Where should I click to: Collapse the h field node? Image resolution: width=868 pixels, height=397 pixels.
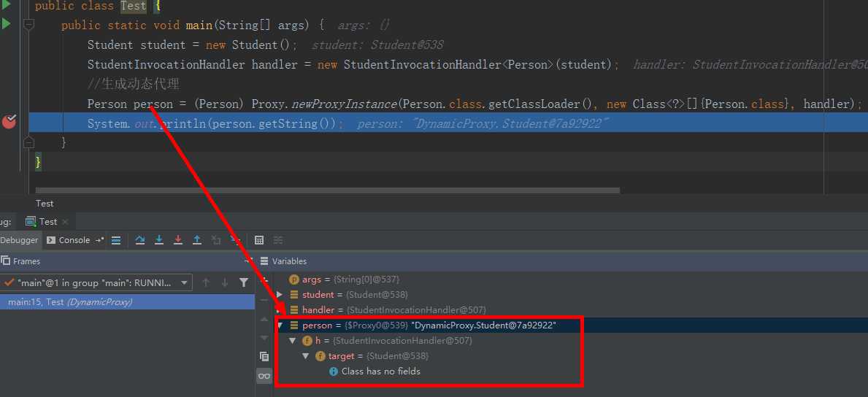pos(292,341)
